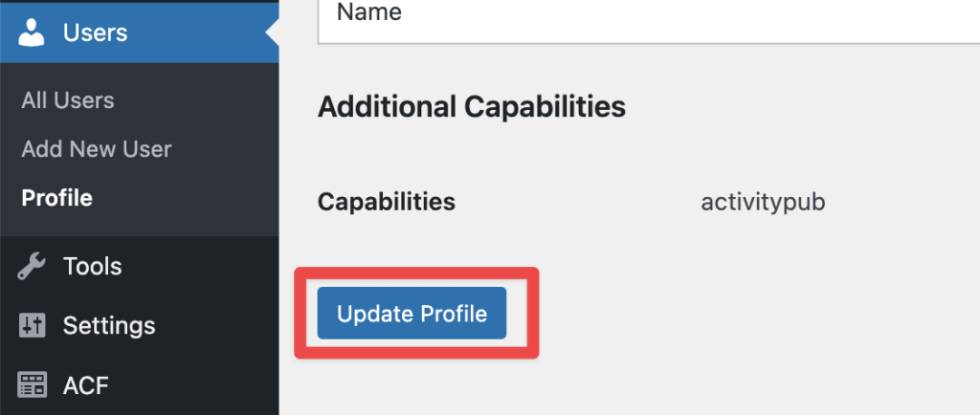The image size is (980, 415).
Task: Click the Additional Capabilities heading
Action: click(x=471, y=106)
